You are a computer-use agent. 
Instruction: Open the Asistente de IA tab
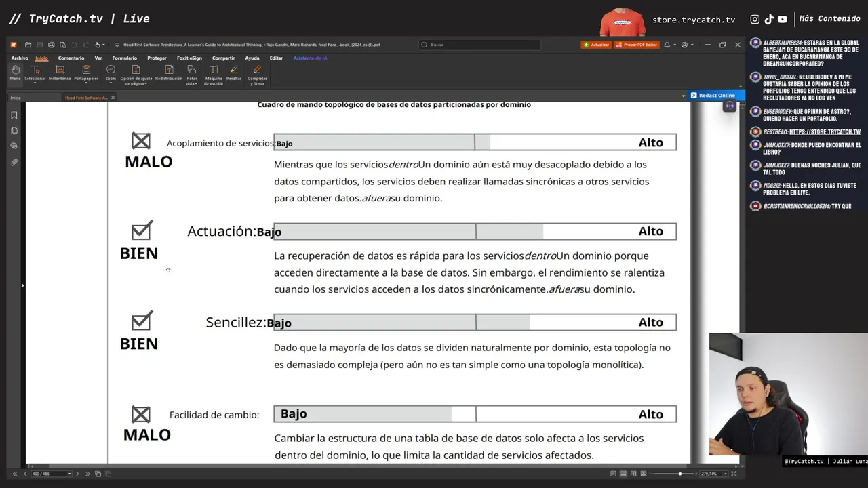click(311, 58)
